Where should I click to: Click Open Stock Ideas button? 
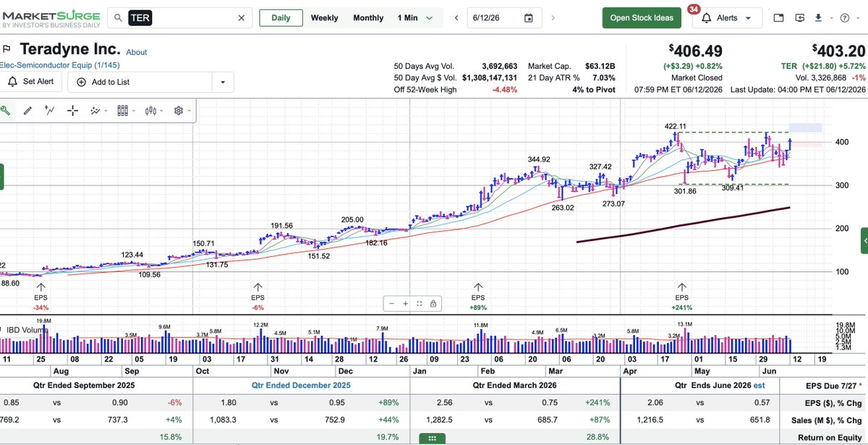pyautogui.click(x=642, y=18)
